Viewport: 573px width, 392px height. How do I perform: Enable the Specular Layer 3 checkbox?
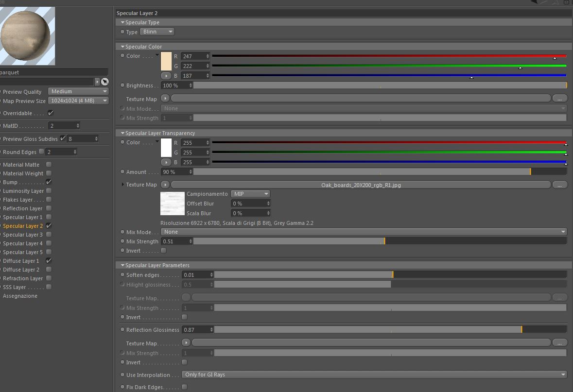point(49,235)
